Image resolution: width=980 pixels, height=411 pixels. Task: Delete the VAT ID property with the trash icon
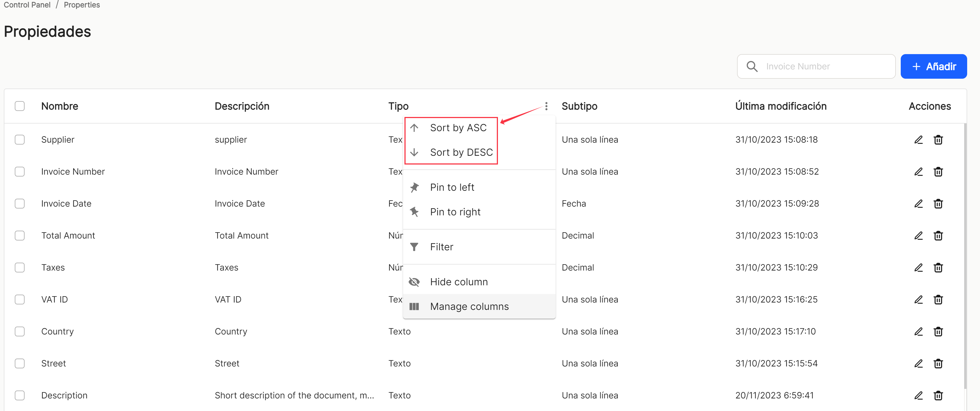tap(938, 300)
